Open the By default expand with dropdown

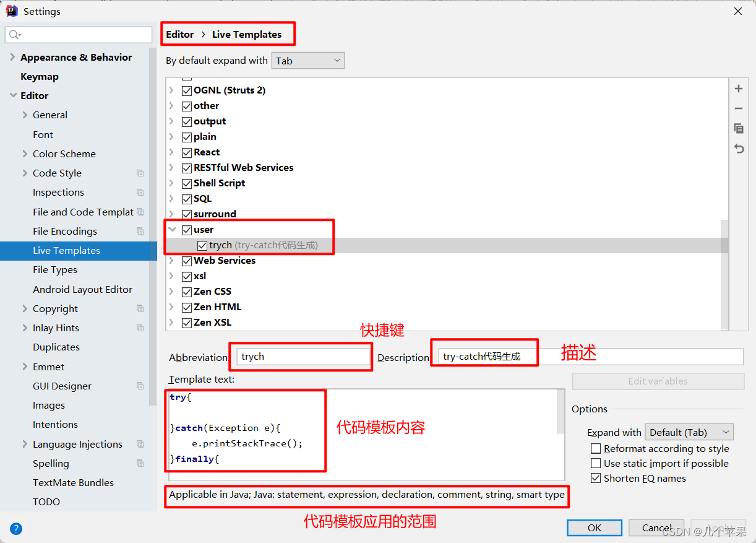pos(308,61)
